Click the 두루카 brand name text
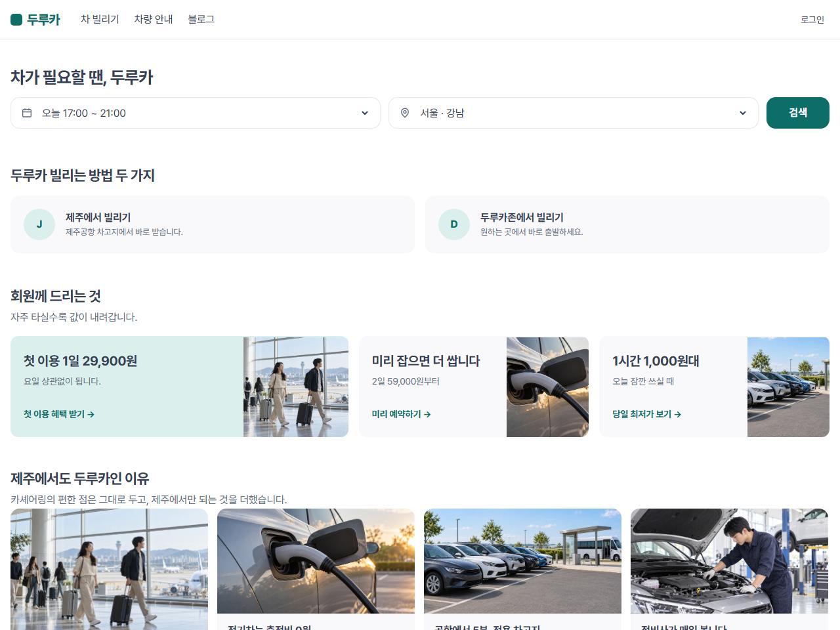Viewport: 840px width, 630px height. (x=43, y=20)
